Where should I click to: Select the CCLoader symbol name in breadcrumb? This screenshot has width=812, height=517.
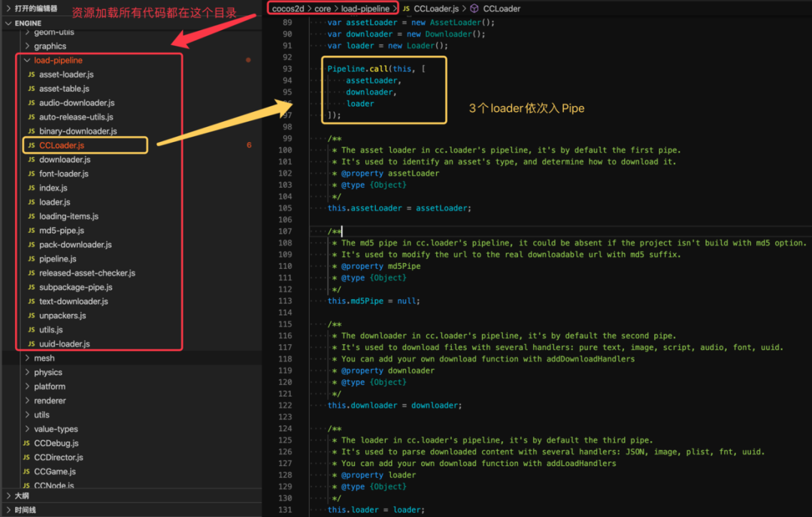coord(501,9)
